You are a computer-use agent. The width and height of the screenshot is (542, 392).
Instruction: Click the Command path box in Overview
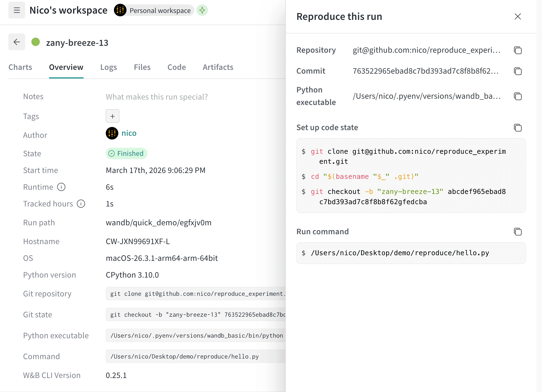click(195, 356)
